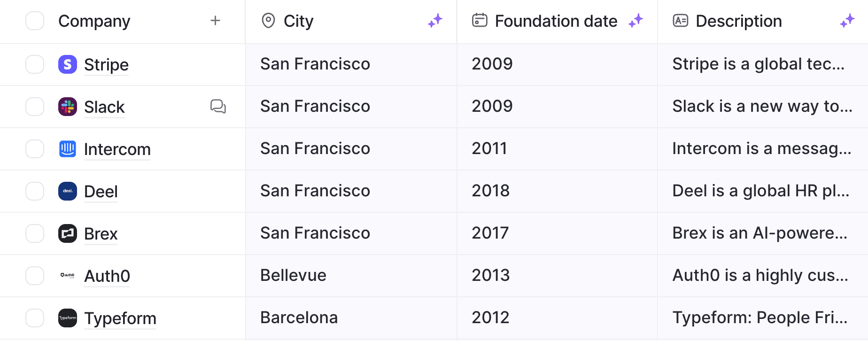This screenshot has height=341, width=868.
Task: Open the Description column header
Action: (x=738, y=21)
